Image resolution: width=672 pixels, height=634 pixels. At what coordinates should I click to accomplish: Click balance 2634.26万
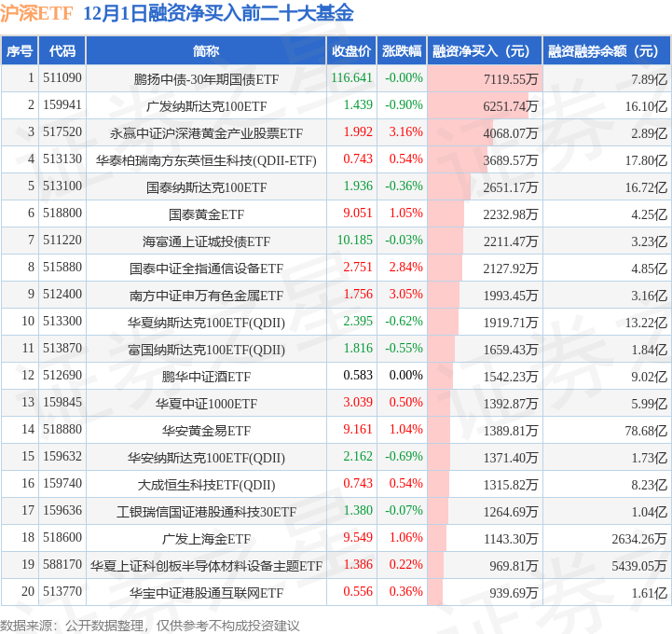tap(639, 538)
